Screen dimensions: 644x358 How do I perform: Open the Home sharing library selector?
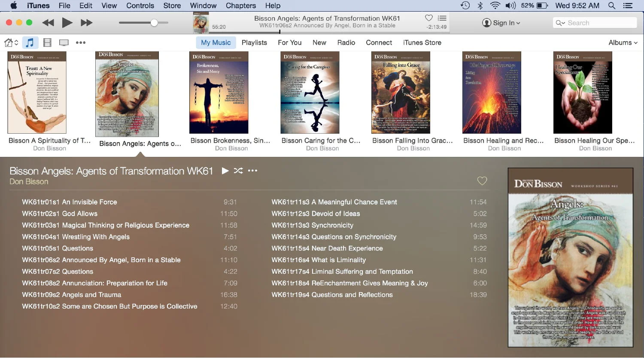point(11,43)
